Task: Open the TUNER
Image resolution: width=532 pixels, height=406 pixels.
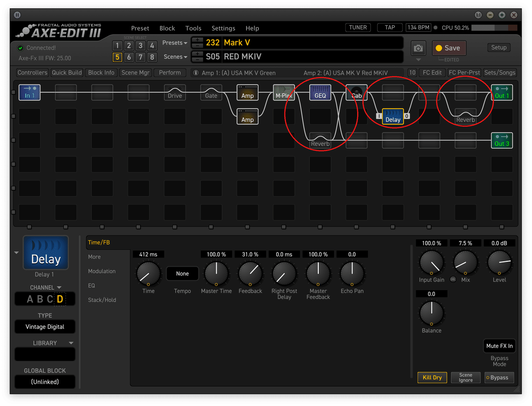Action: [358, 27]
